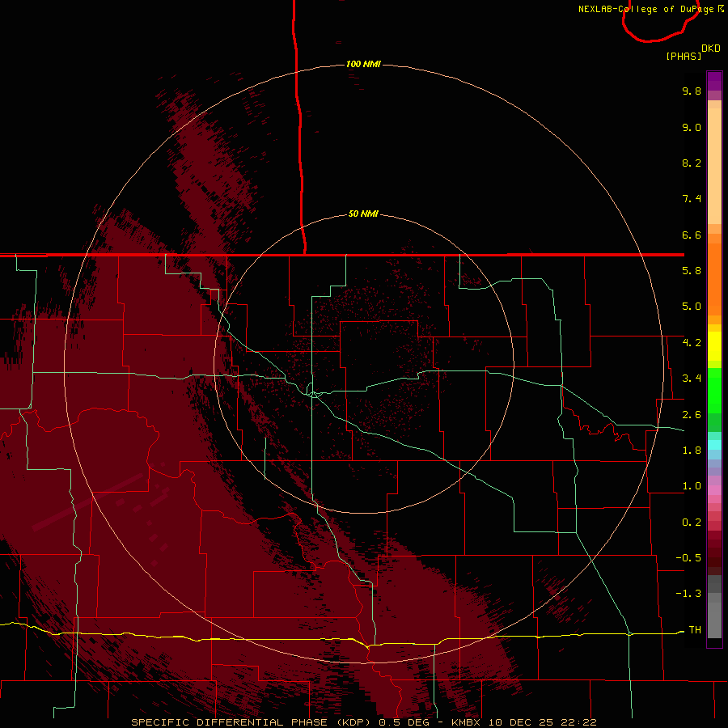Viewport: 728px width, 728px height.
Task: Click the 0.5 DEG elevation angle text
Action: tap(404, 722)
